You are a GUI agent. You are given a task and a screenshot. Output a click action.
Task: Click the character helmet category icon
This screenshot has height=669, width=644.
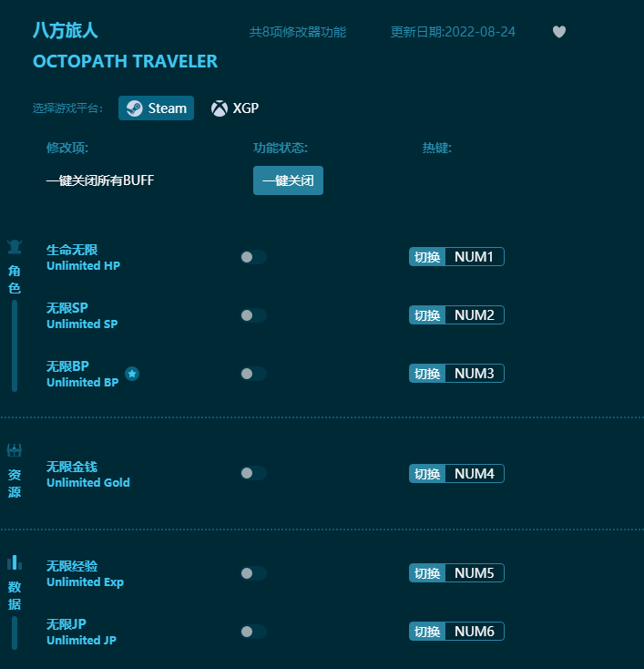[15, 246]
